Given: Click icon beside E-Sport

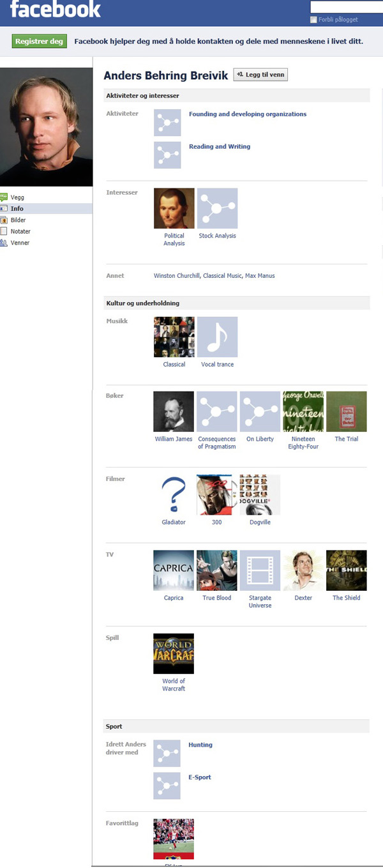Looking at the screenshot, I should [x=167, y=786].
